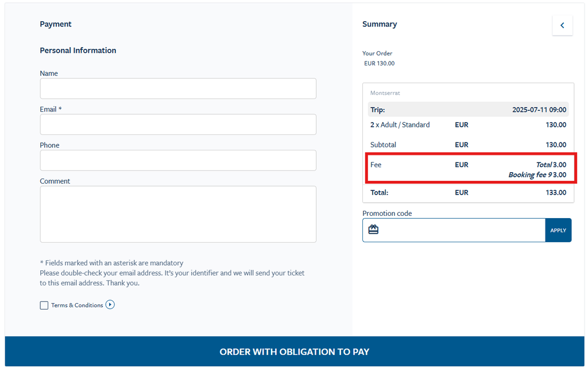
Task: Click the Summary heading
Action: click(x=380, y=24)
